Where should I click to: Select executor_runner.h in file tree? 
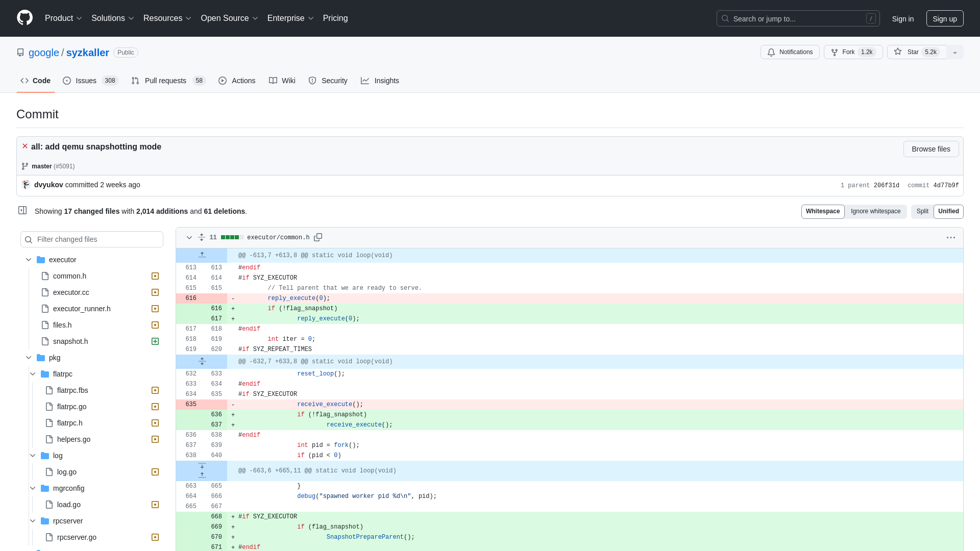pyautogui.click(x=82, y=309)
